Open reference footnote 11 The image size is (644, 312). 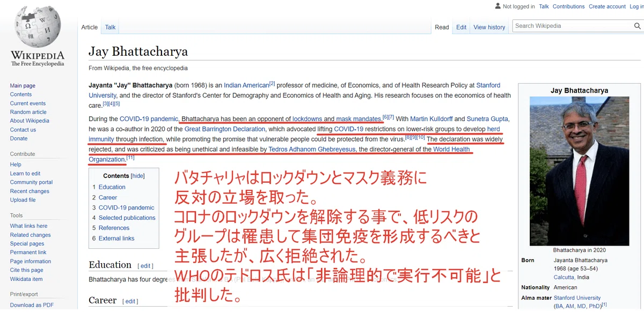coord(130,158)
